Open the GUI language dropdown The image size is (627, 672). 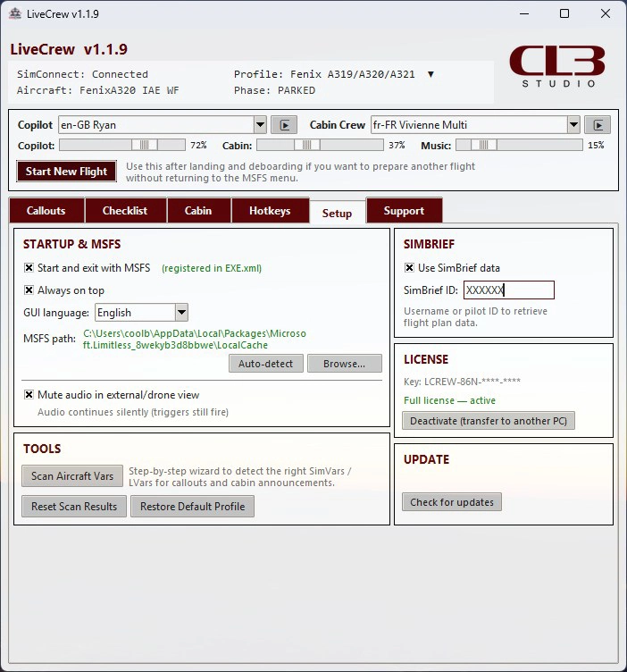tap(181, 313)
